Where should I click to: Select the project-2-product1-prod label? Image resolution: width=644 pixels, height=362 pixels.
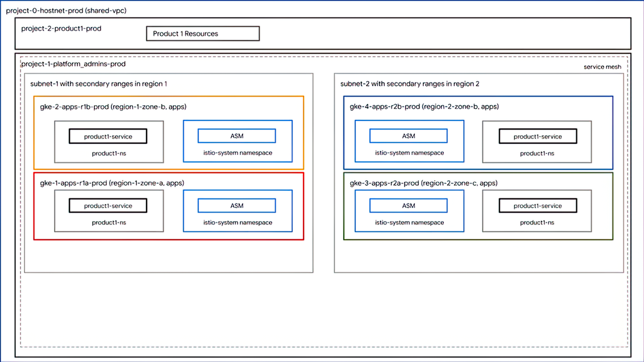[61, 29]
